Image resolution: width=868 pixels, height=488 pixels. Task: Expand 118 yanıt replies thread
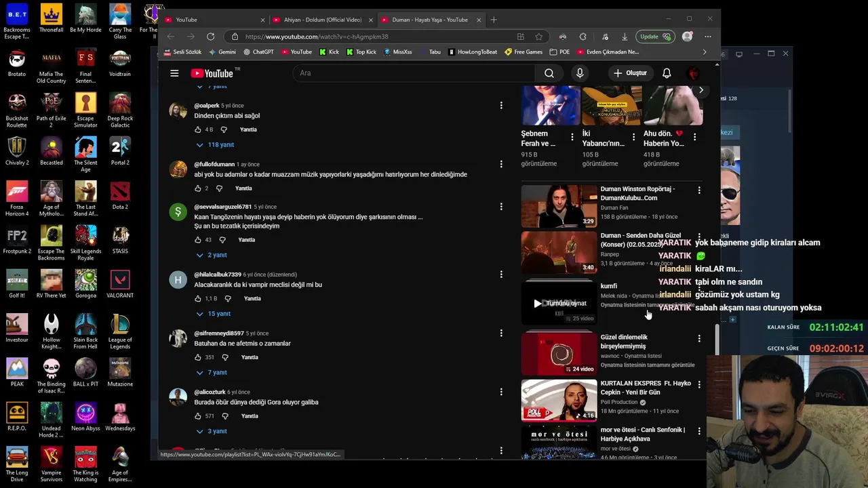(x=215, y=145)
